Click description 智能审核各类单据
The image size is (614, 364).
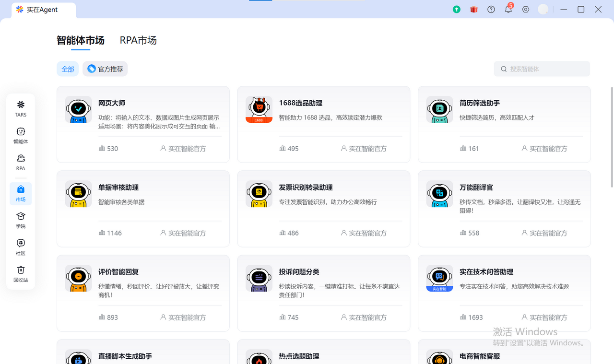tap(121, 202)
